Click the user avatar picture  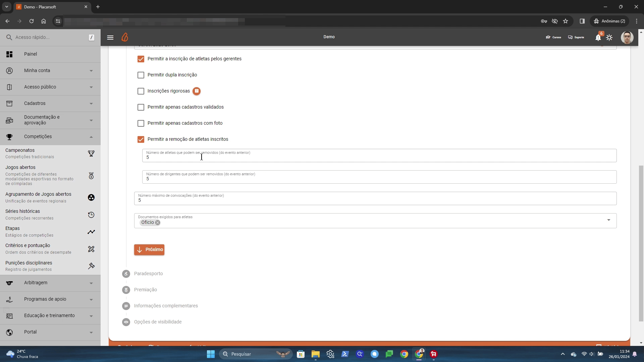click(x=627, y=37)
